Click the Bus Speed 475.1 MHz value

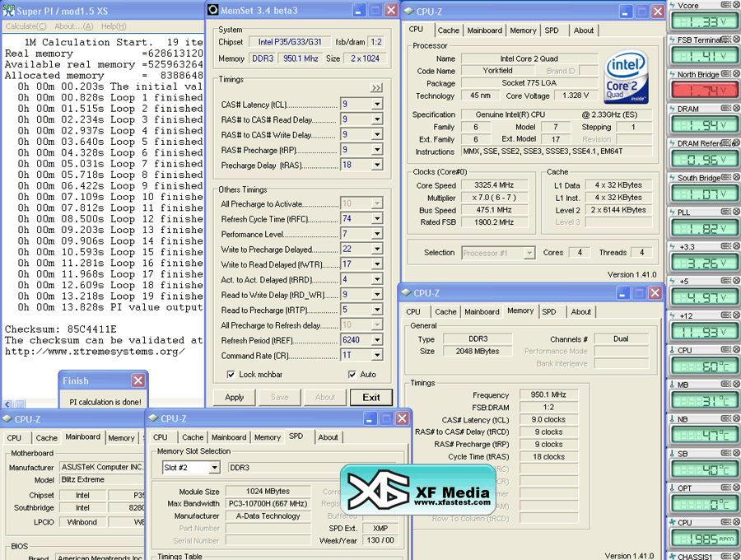pyautogui.click(x=494, y=210)
